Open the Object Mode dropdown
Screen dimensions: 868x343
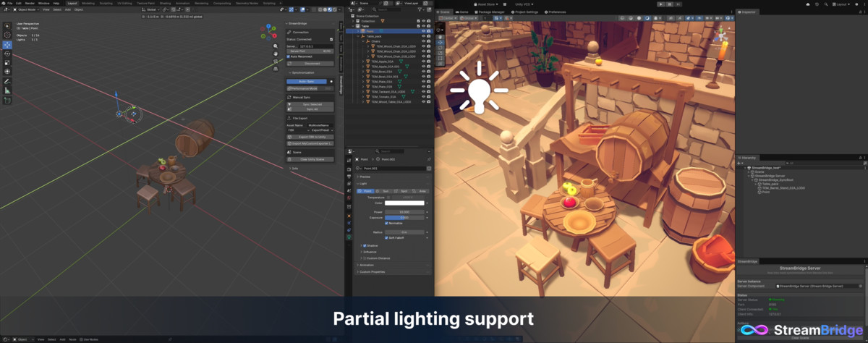(x=27, y=9)
